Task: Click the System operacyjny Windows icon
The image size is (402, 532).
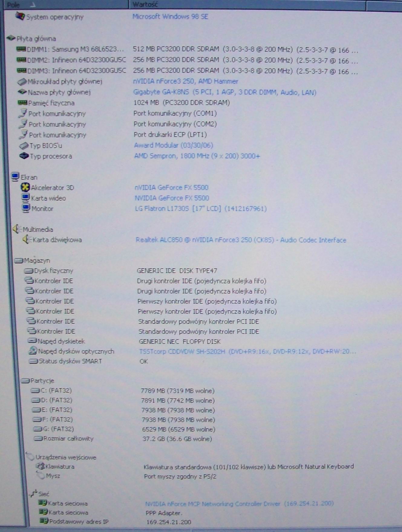Action: point(20,16)
